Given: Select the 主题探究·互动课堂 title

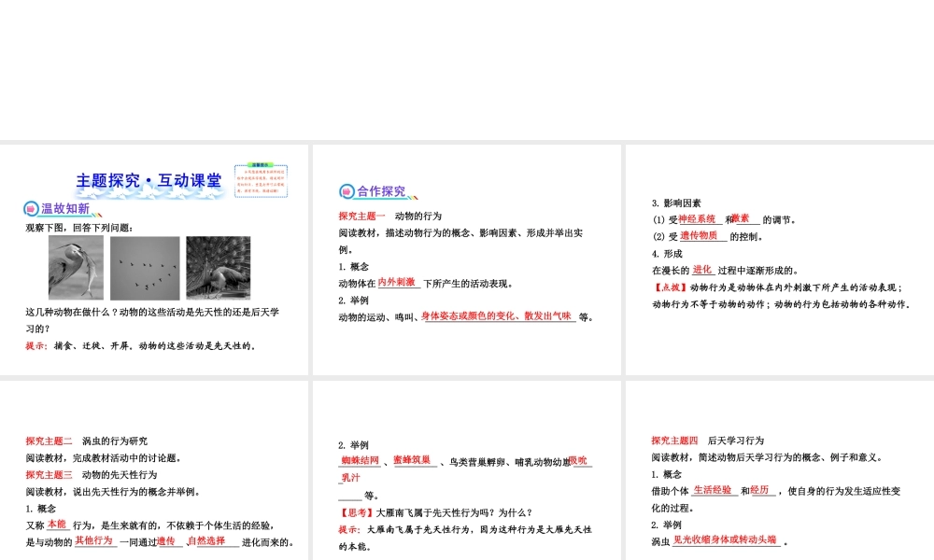Looking at the screenshot, I should pyautogui.click(x=149, y=180).
